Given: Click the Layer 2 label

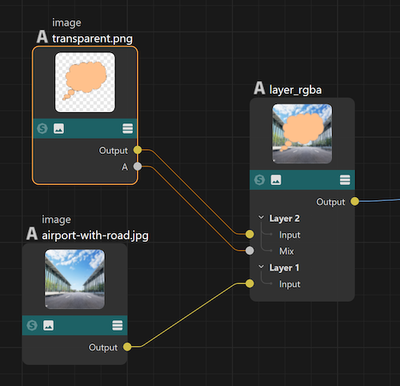Looking at the screenshot, I should pyautogui.click(x=284, y=218).
